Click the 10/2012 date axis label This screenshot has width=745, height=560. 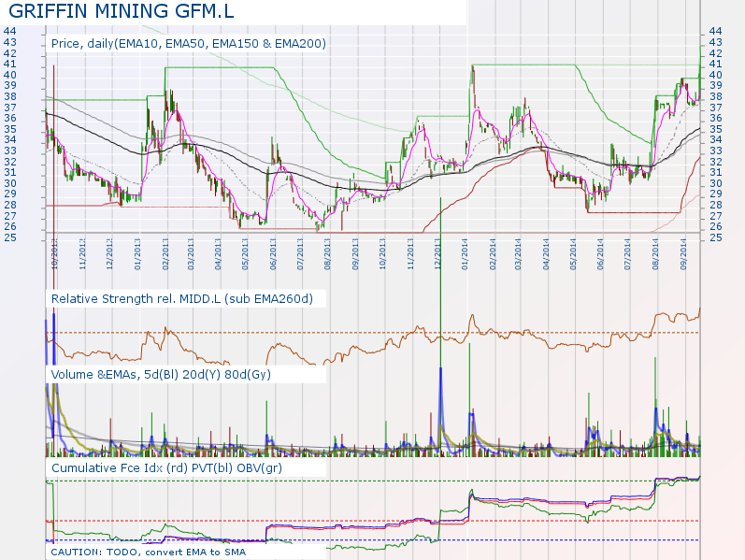pyautogui.click(x=54, y=254)
